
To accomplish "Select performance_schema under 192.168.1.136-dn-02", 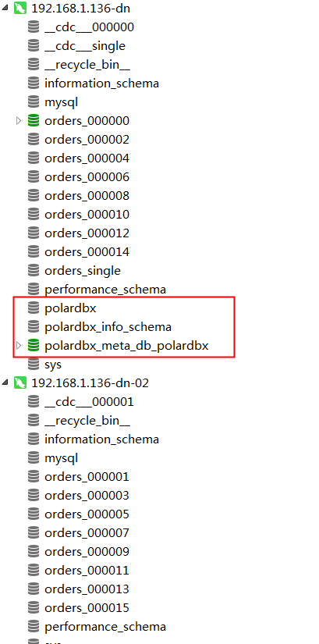I will pos(105,627).
